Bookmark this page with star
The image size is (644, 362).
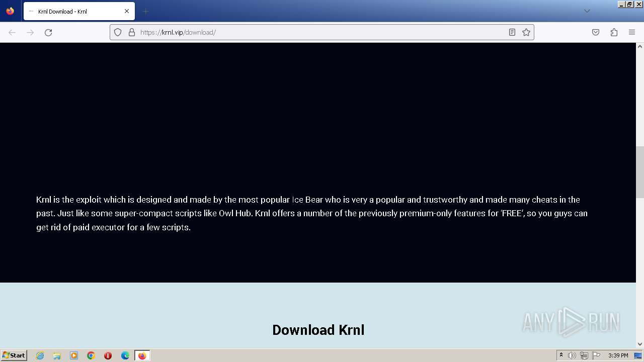click(x=526, y=32)
